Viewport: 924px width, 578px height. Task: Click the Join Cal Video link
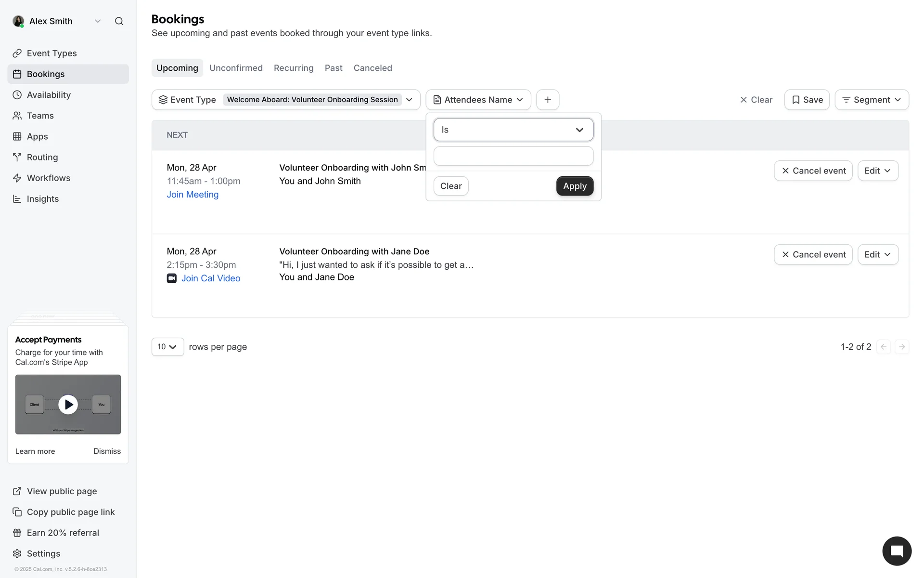(210, 278)
